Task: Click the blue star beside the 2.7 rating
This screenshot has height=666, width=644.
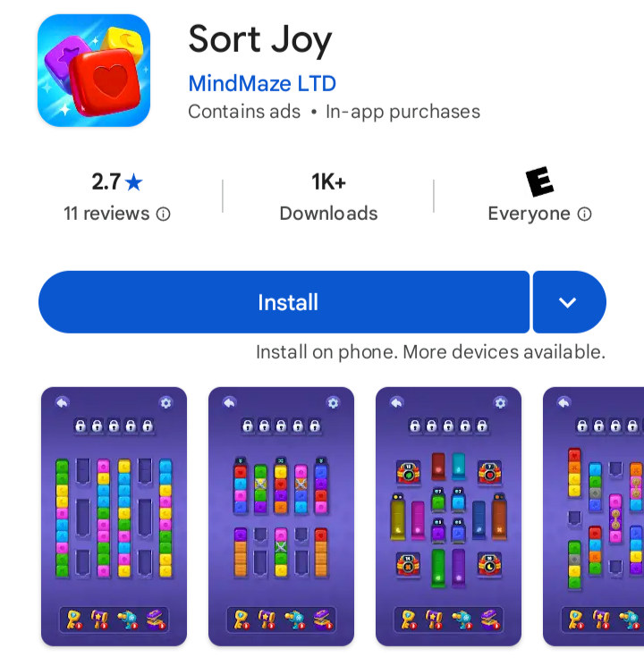Action: (x=134, y=182)
